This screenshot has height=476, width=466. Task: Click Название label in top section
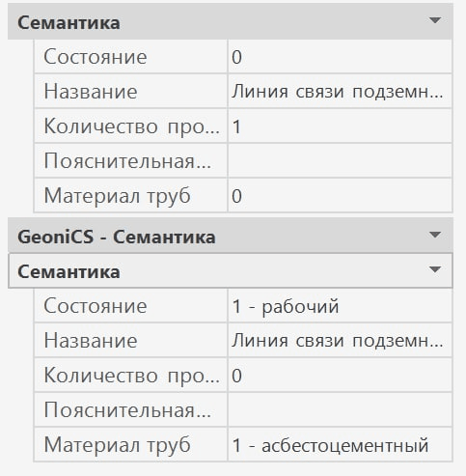tap(91, 92)
